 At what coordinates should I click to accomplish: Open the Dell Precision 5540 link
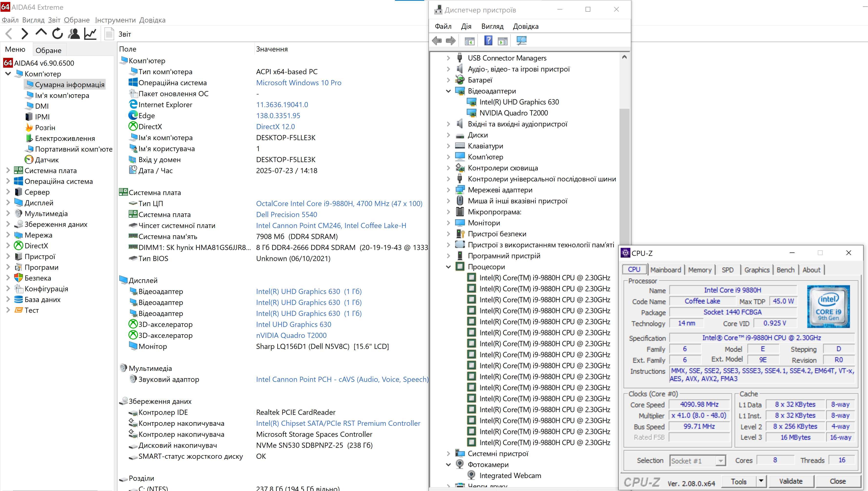286,214
